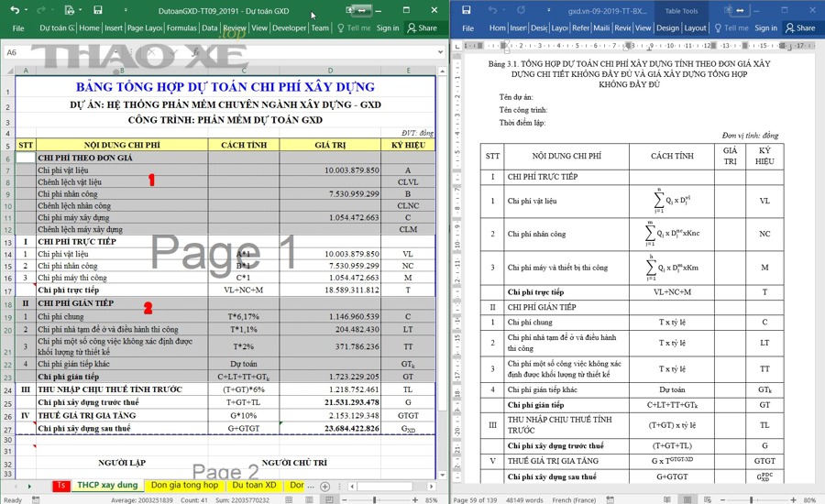The height and width of the screenshot is (504, 825).
Task: Zoom in Word with plus button
Action: (793, 499)
